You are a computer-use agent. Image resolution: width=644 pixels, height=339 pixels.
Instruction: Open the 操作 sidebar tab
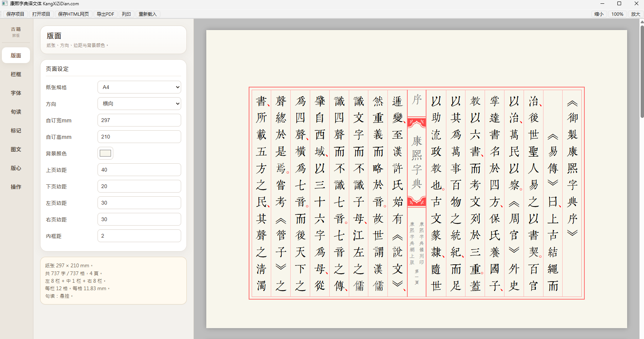pyautogui.click(x=16, y=187)
